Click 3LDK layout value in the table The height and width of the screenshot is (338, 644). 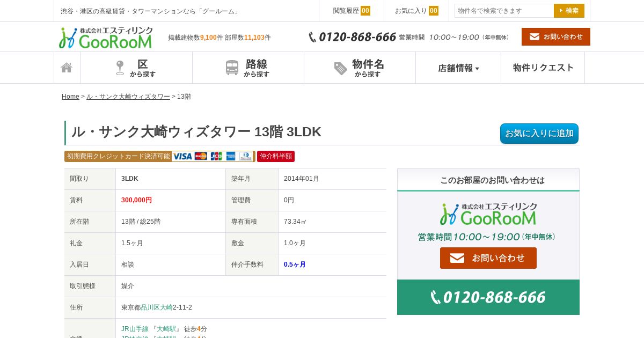[130, 179]
